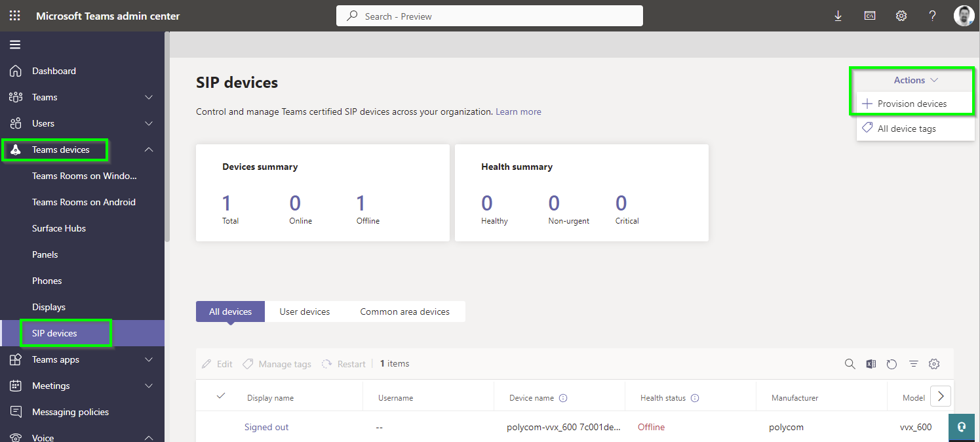Choose Provision devices from Actions menu
980x442 pixels.
pyautogui.click(x=915, y=104)
